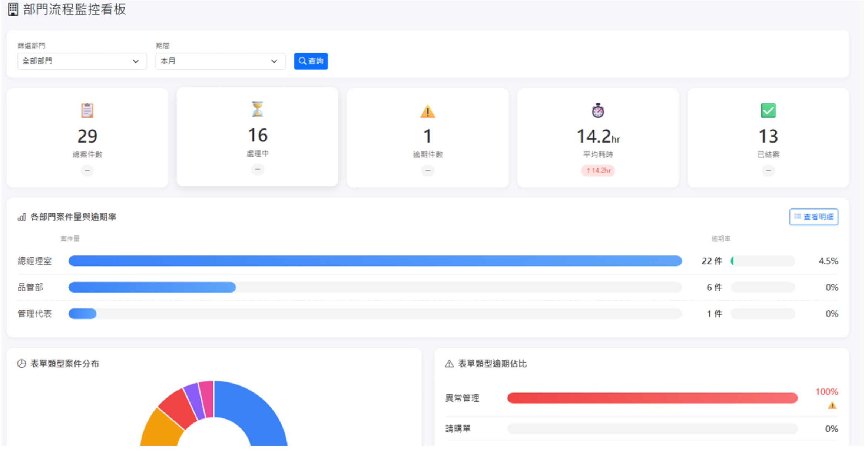Click the dash indicator under 處理中
This screenshot has width=868, height=451.
(x=257, y=169)
